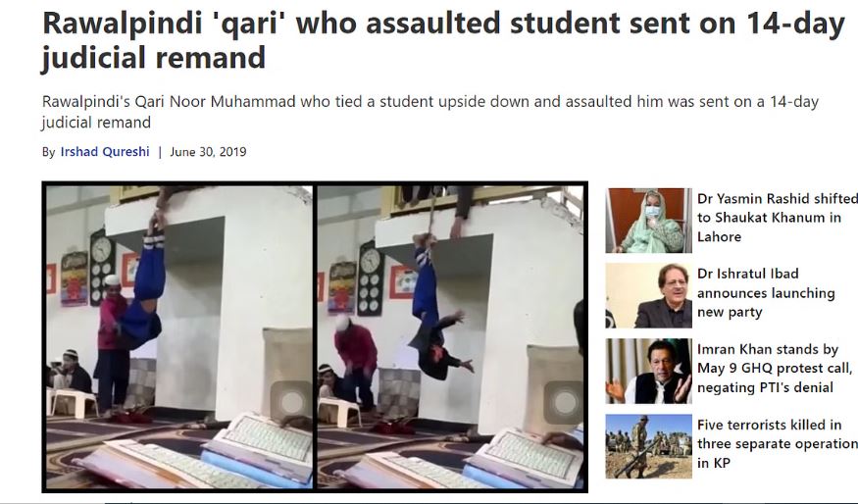
Task: Click the left frame of the article image
Action: pos(179,337)
